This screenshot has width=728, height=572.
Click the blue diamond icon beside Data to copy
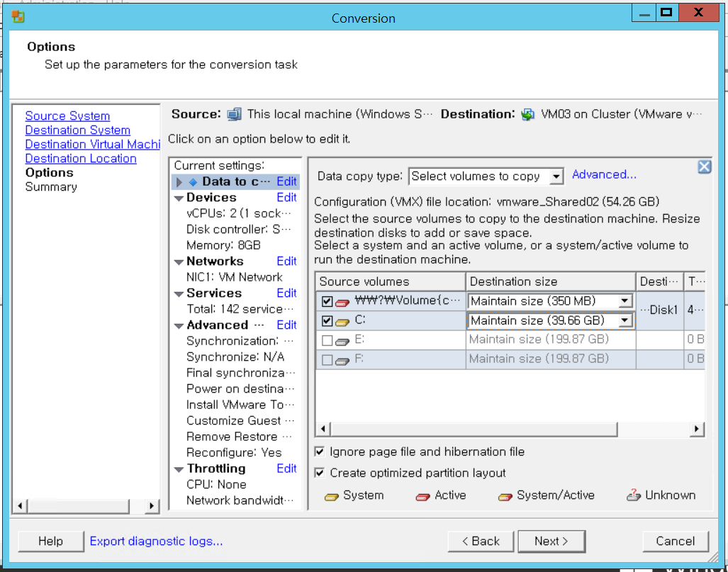click(193, 182)
